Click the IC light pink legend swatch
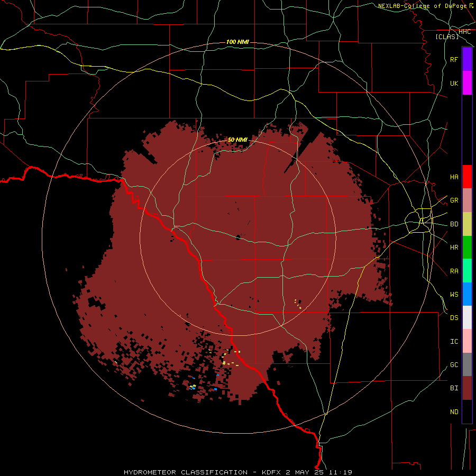The height and width of the screenshot is (476, 476). [x=467, y=341]
